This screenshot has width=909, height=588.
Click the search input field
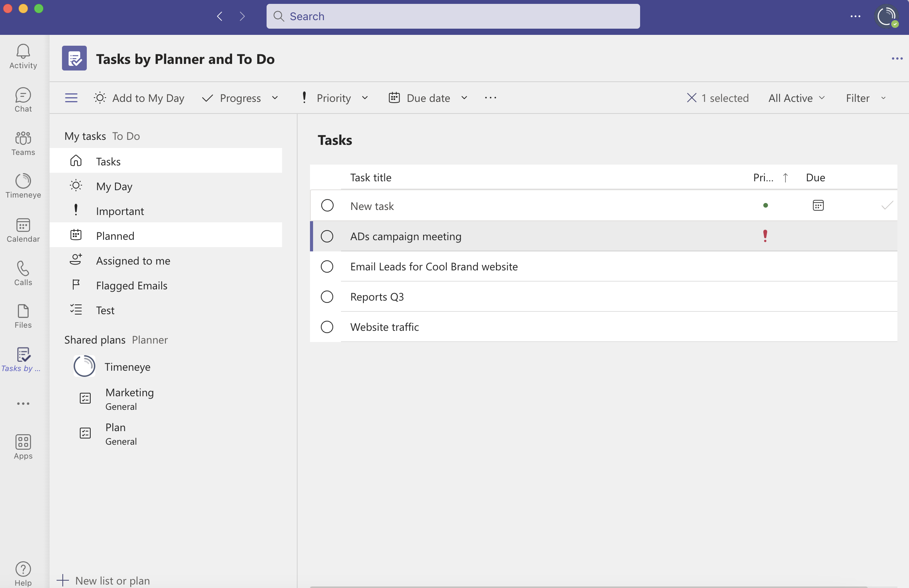453,16
